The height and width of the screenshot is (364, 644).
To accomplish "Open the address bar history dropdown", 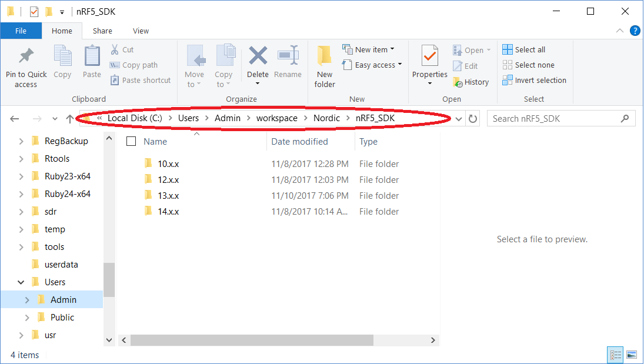I will 459,119.
